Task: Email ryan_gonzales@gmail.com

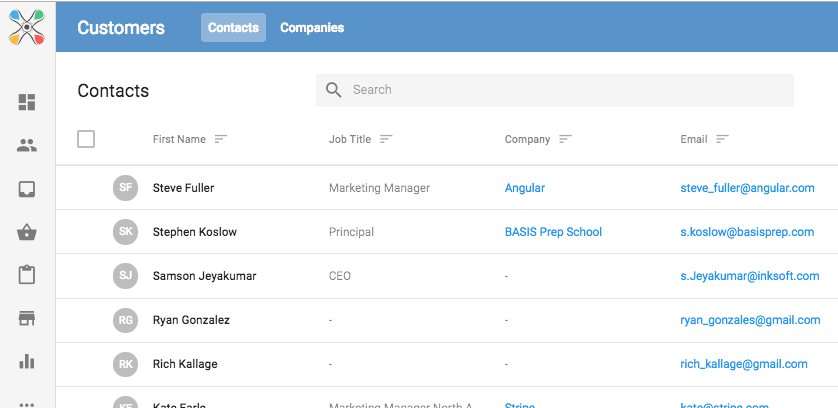Action: [750, 320]
